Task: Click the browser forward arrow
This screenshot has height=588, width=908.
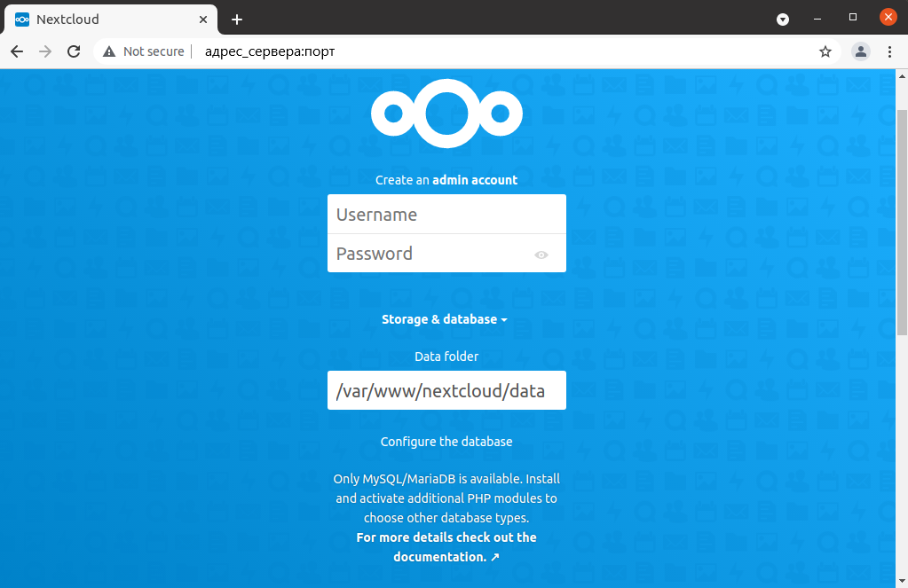Action: click(x=45, y=51)
